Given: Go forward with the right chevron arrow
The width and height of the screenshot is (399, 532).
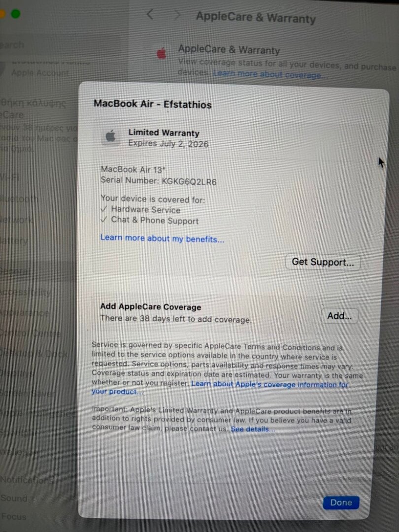Looking at the screenshot, I should (x=177, y=15).
